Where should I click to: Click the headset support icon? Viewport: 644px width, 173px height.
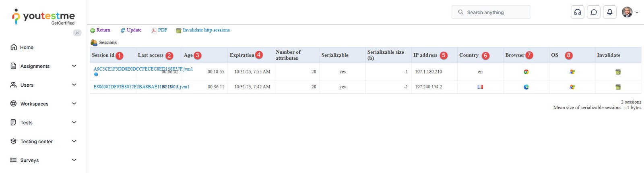point(577,12)
